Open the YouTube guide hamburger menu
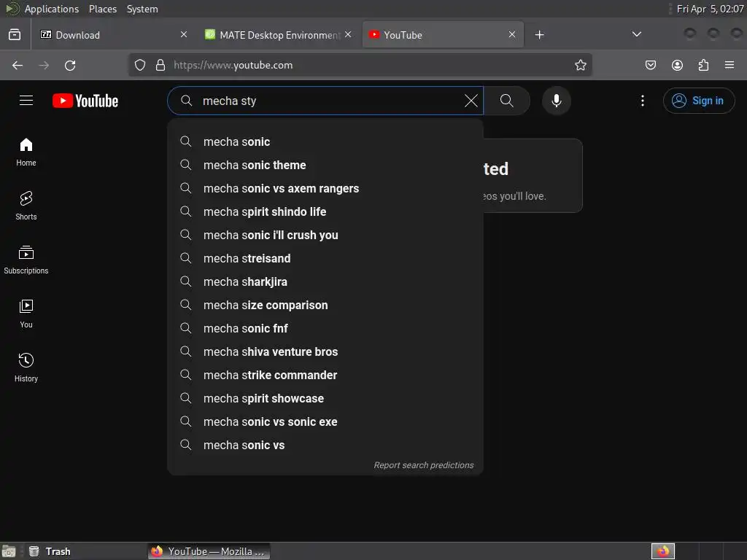This screenshot has height=560, width=747. (x=26, y=101)
